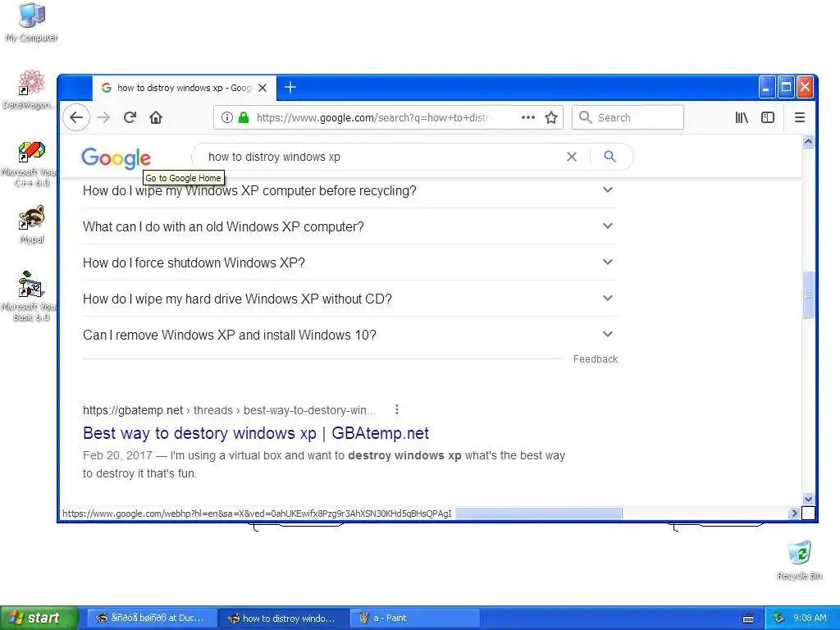Click the vertical scrollbar thumb
This screenshot has width=840, height=630.
point(808,294)
